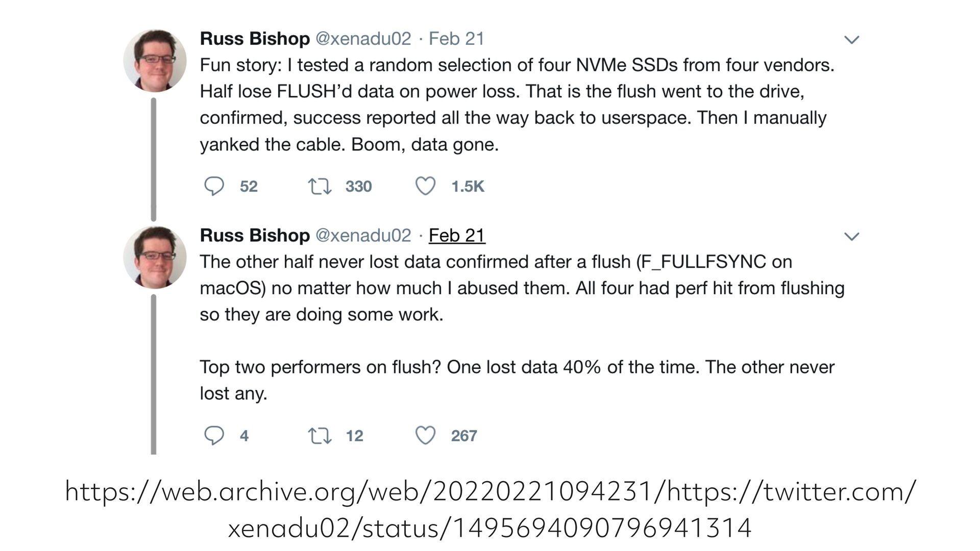The image size is (980, 551).
Task: Click the web.archive.org URL text
Action: [x=490, y=509]
